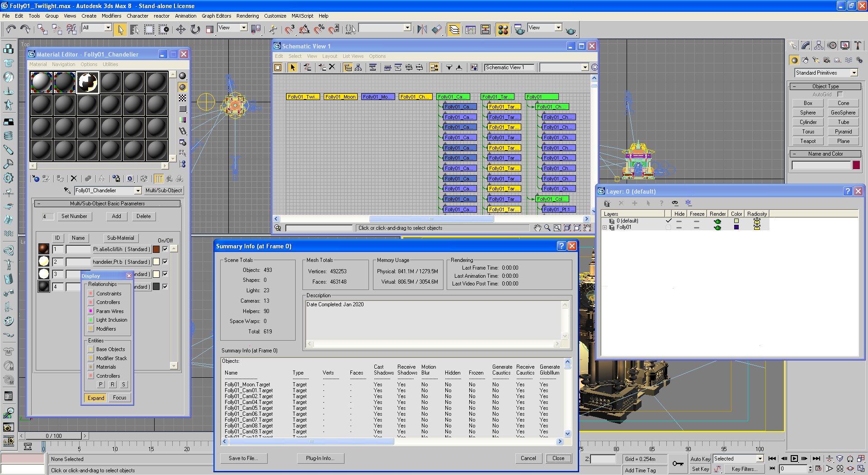Image resolution: width=868 pixels, height=475 pixels.
Task: Click Expand in the Display floater
Action: pos(96,398)
